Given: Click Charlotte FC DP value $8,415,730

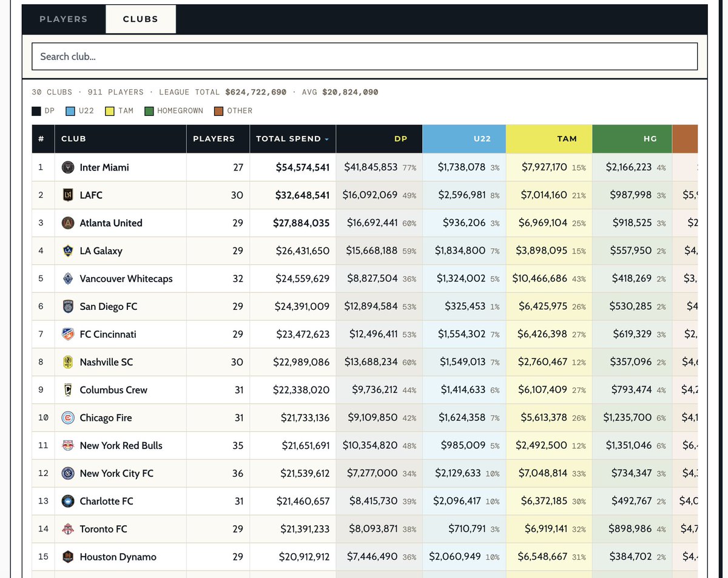Looking at the screenshot, I should [374, 501].
